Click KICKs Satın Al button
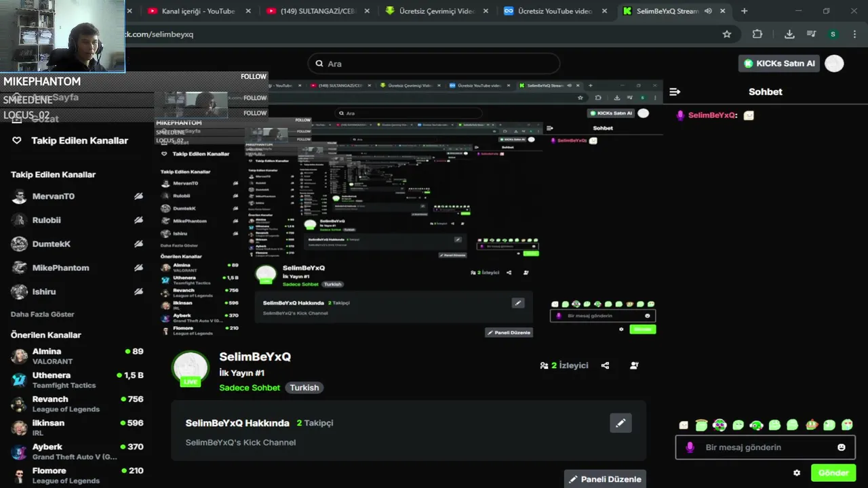Viewport: 868px width, 488px height. (779, 64)
